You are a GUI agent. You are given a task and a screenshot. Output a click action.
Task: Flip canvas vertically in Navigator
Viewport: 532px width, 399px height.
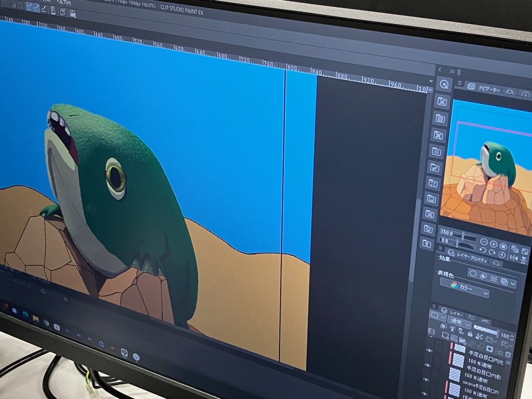(524, 260)
